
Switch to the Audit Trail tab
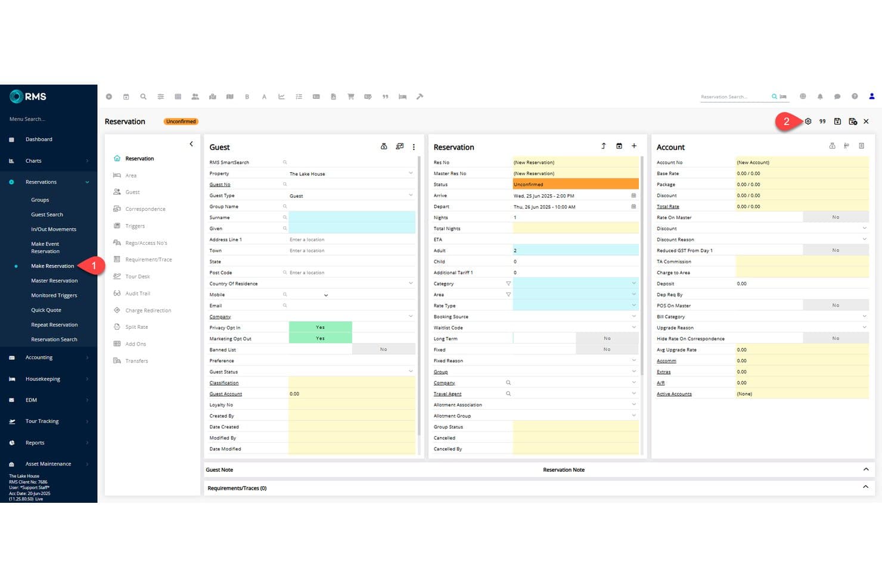138,294
